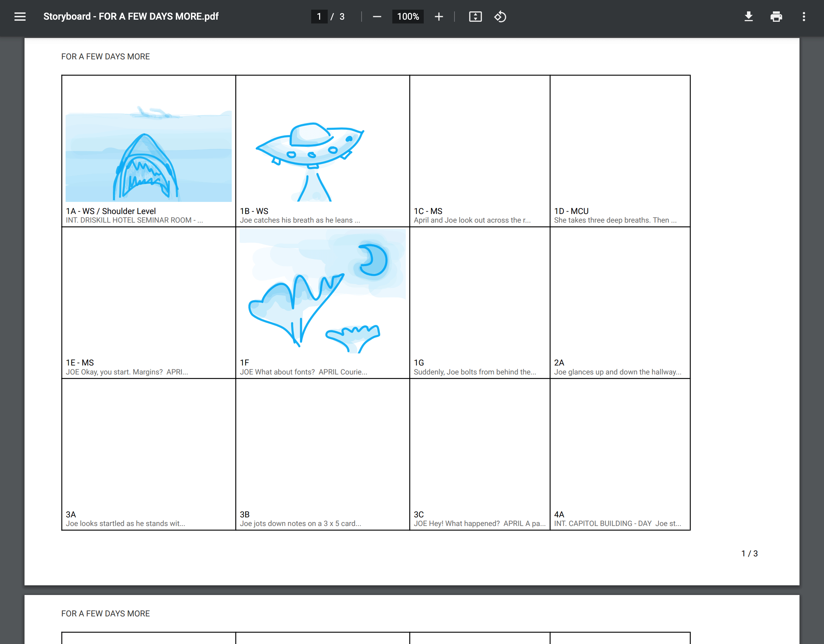Click the '3C' shot label
824x644 pixels.
pos(419,514)
